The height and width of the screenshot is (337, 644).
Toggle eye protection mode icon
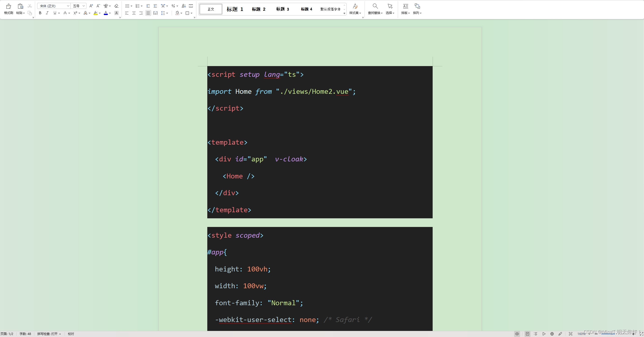(517, 334)
